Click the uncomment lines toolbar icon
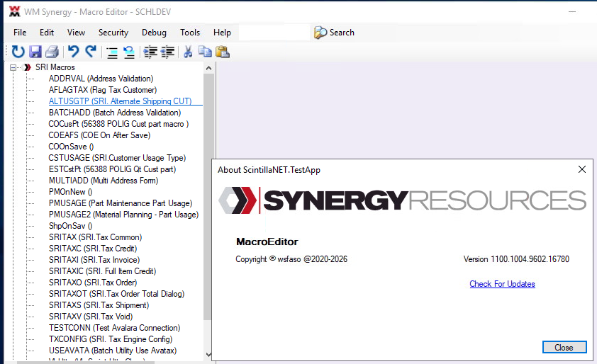The height and width of the screenshot is (364, 597). click(x=129, y=52)
